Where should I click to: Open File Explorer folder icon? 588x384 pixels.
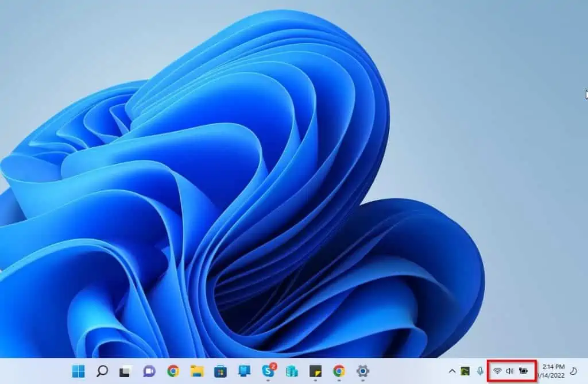tap(197, 371)
